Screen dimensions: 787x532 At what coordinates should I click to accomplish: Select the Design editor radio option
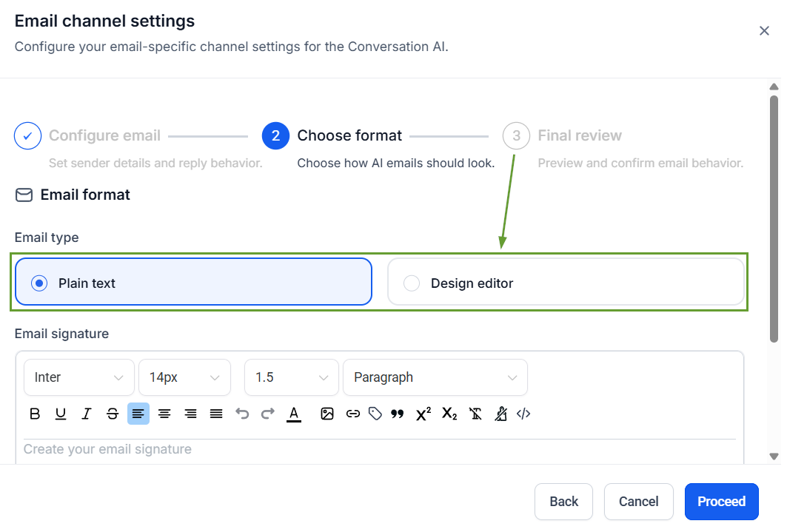click(x=412, y=283)
